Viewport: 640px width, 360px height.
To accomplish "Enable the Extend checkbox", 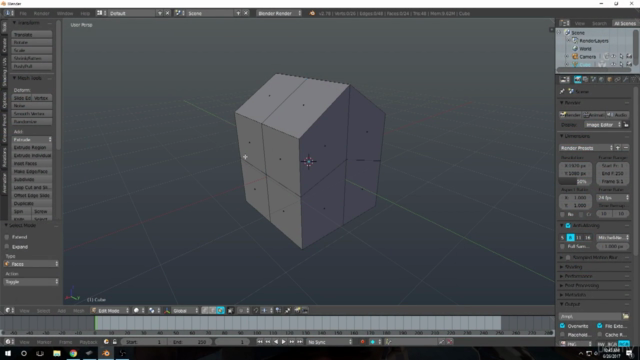I will (x=7, y=237).
